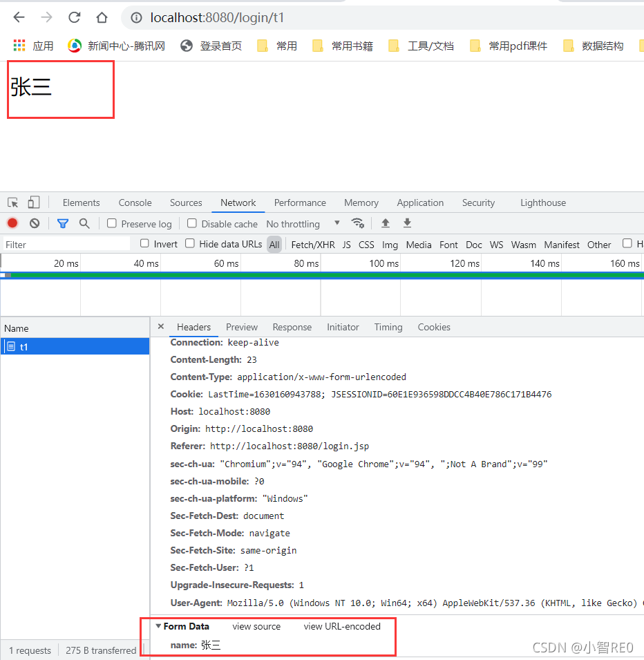644x660 pixels.
Task: Open the 常用 bookmark folder
Action: point(277,46)
